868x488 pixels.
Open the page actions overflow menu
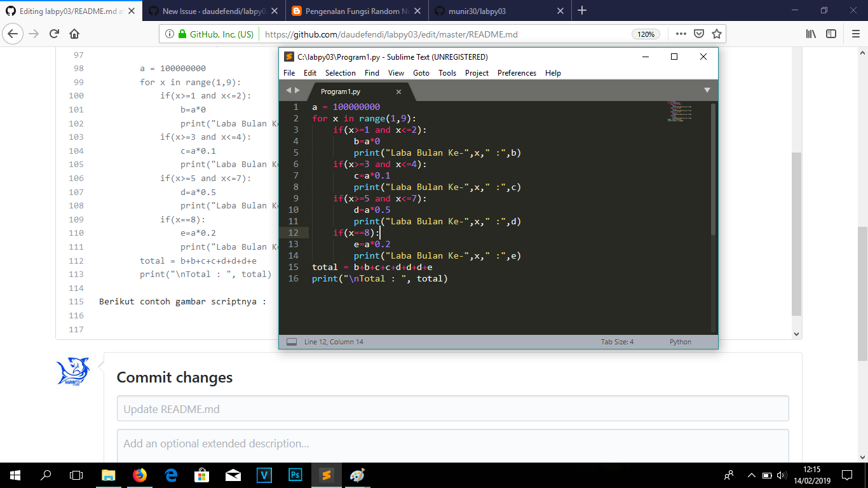click(x=682, y=34)
